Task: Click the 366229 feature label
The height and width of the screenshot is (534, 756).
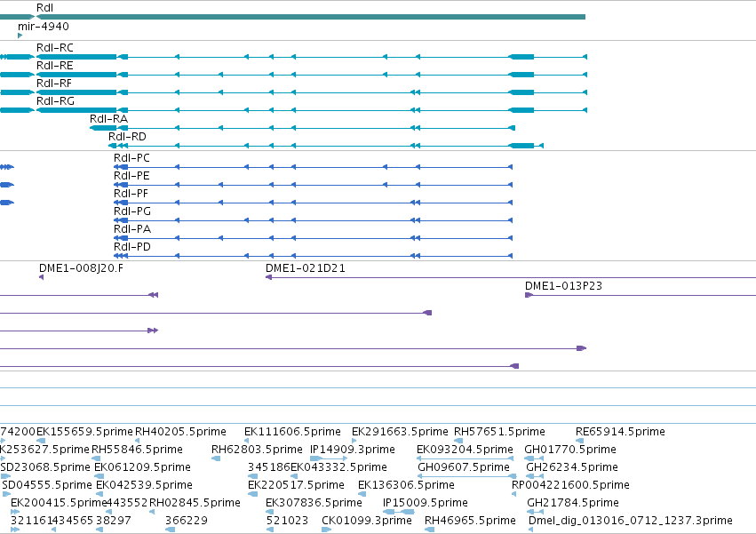Action: pyautogui.click(x=186, y=521)
